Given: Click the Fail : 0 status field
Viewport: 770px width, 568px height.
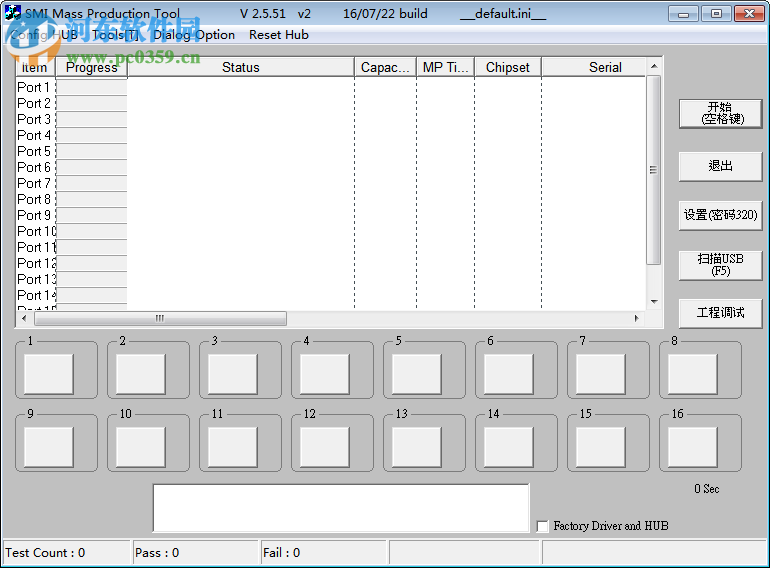Looking at the screenshot, I should [x=324, y=553].
